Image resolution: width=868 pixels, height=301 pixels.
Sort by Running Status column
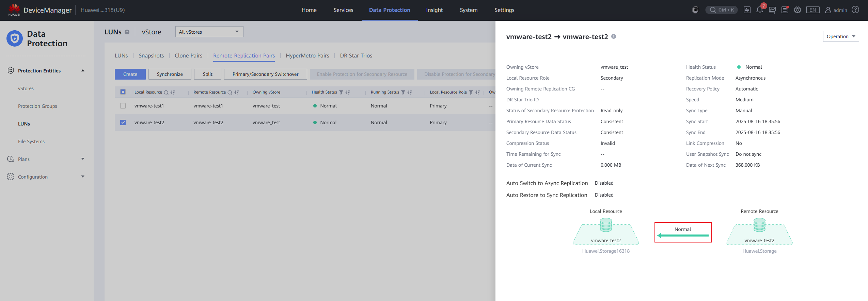(410, 92)
